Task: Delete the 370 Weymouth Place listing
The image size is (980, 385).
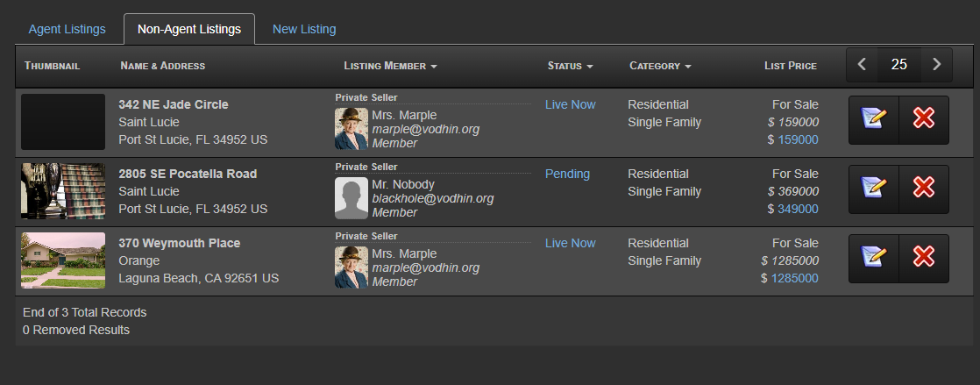Action: [923, 258]
